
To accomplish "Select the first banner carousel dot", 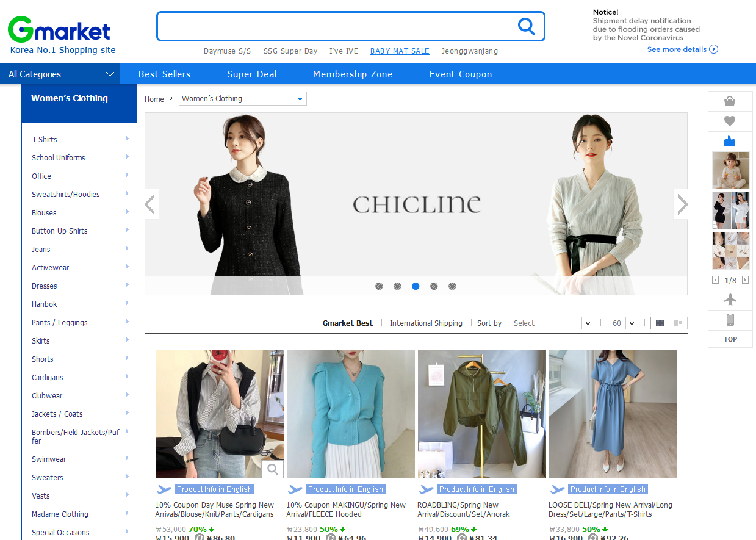I will point(379,286).
